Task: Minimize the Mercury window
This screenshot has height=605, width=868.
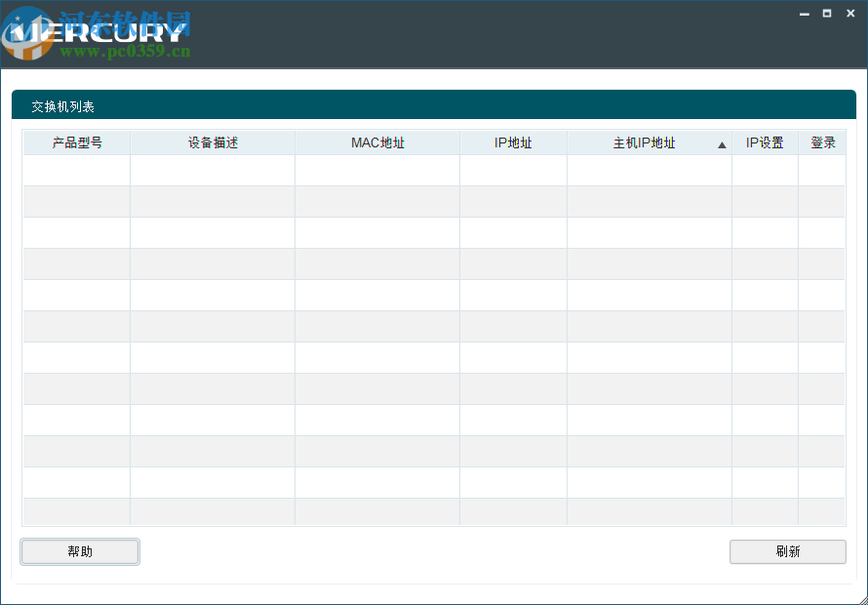Action: pos(805,14)
